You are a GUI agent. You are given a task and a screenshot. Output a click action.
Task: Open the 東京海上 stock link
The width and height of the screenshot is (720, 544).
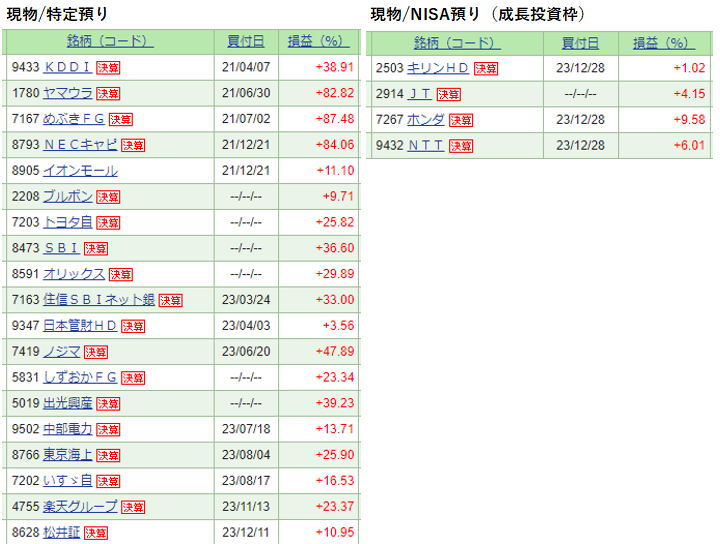pyautogui.click(x=68, y=454)
